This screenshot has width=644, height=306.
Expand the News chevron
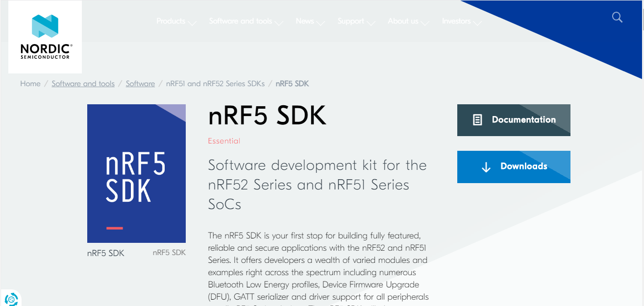click(x=321, y=23)
